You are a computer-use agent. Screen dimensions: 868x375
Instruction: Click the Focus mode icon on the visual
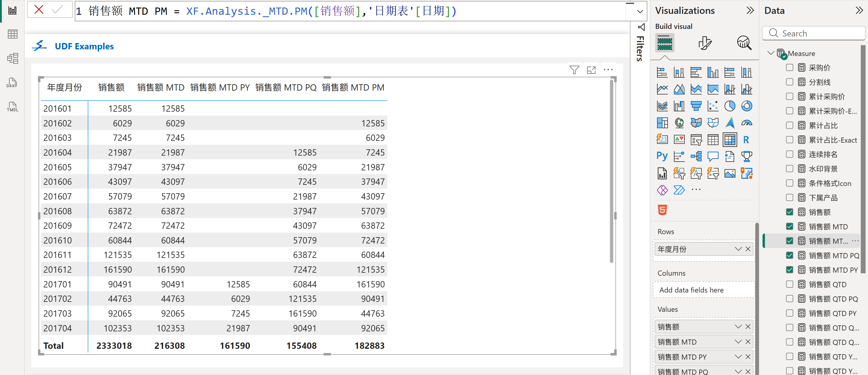pyautogui.click(x=591, y=70)
